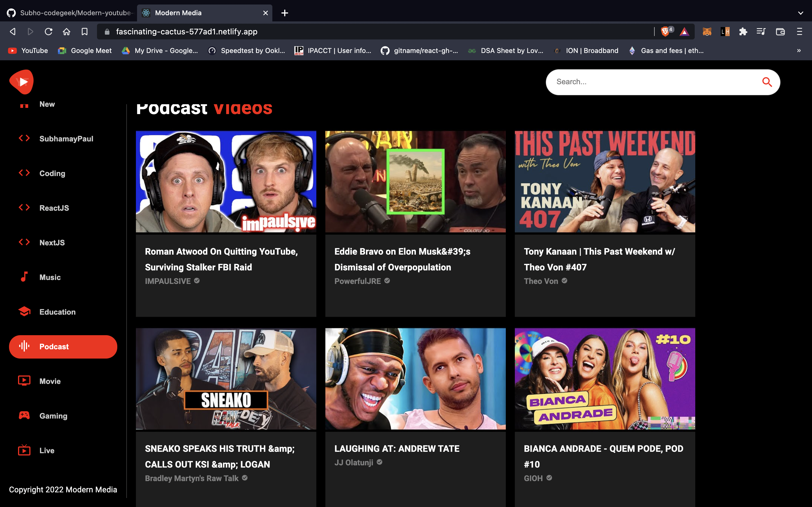This screenshot has width=812, height=507.
Task: Switch to Live videos category
Action: 47,450
